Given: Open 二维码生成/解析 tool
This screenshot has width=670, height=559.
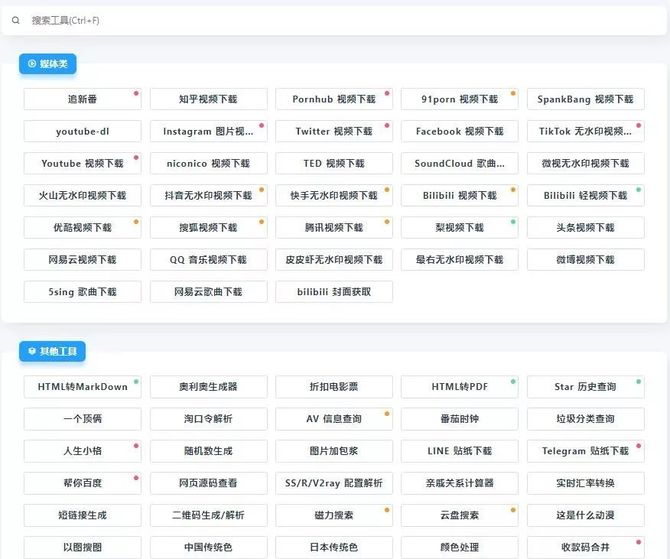Looking at the screenshot, I should coord(209,515).
